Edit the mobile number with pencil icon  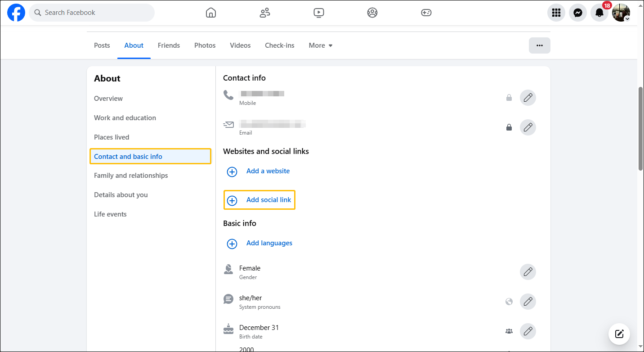tap(528, 98)
